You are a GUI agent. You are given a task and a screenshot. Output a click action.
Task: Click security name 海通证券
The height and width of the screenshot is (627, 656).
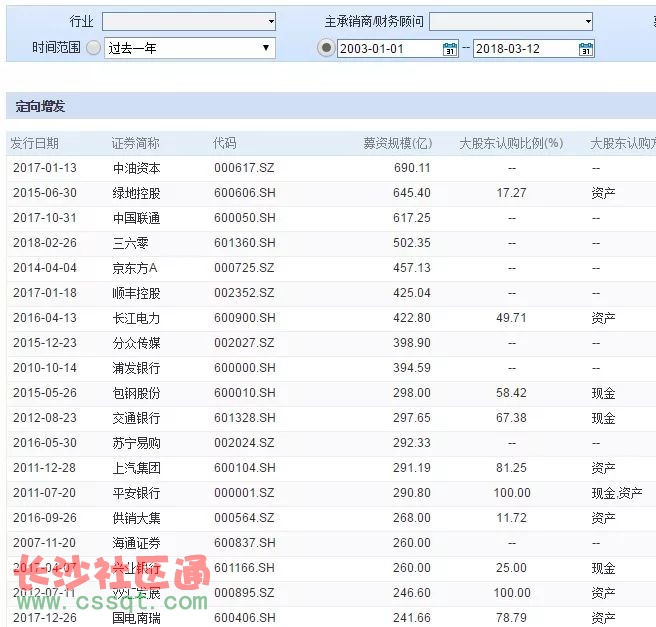coord(136,543)
